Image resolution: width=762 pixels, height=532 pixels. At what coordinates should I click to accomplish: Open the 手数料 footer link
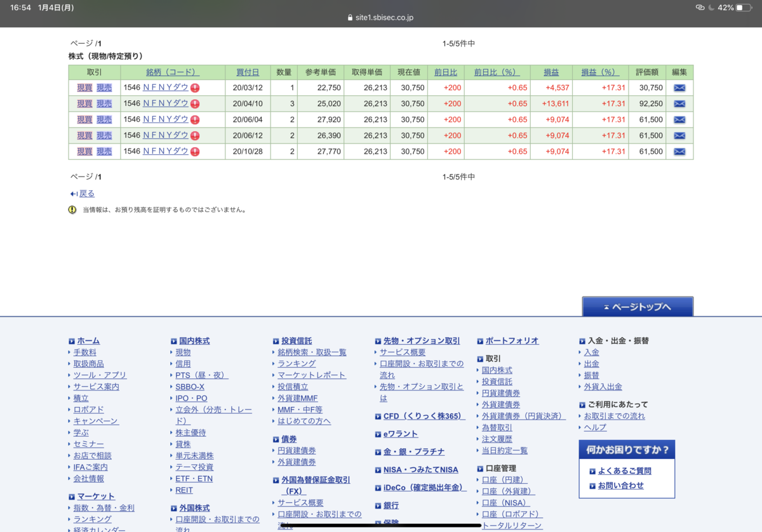click(x=85, y=352)
